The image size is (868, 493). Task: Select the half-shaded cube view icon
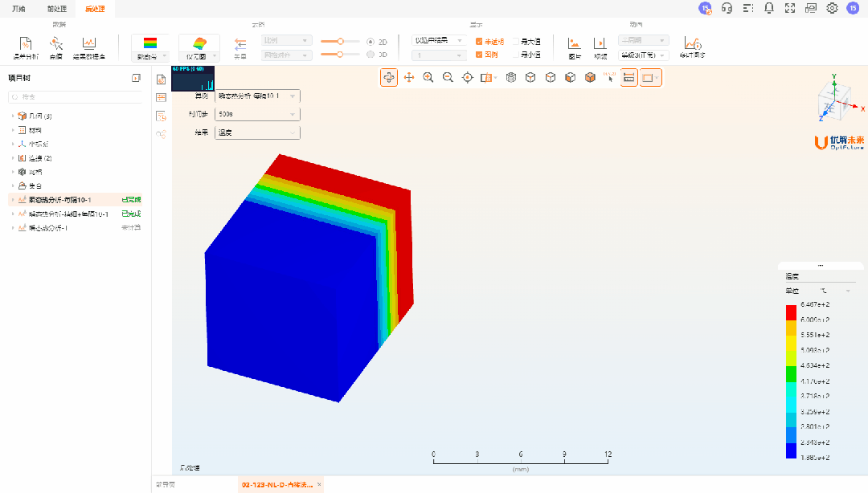pyautogui.click(x=570, y=77)
